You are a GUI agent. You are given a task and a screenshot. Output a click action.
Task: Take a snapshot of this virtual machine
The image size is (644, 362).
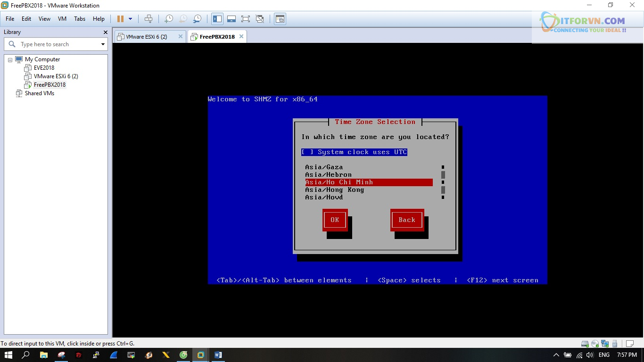click(x=168, y=19)
